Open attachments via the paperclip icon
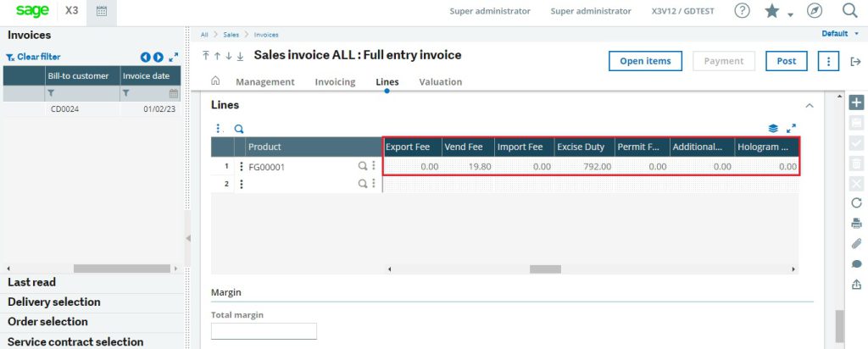The width and height of the screenshot is (868, 349). (x=856, y=244)
